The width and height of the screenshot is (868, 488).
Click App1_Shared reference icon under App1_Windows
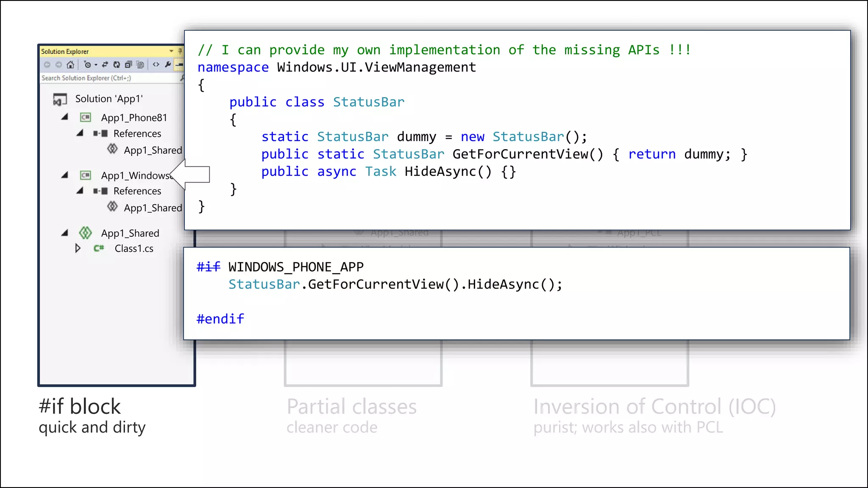click(x=112, y=207)
